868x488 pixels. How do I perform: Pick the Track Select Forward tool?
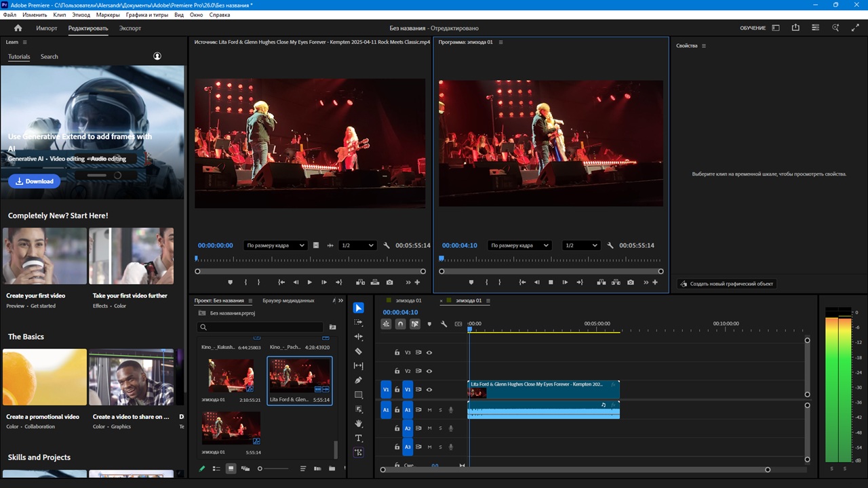[x=359, y=323]
